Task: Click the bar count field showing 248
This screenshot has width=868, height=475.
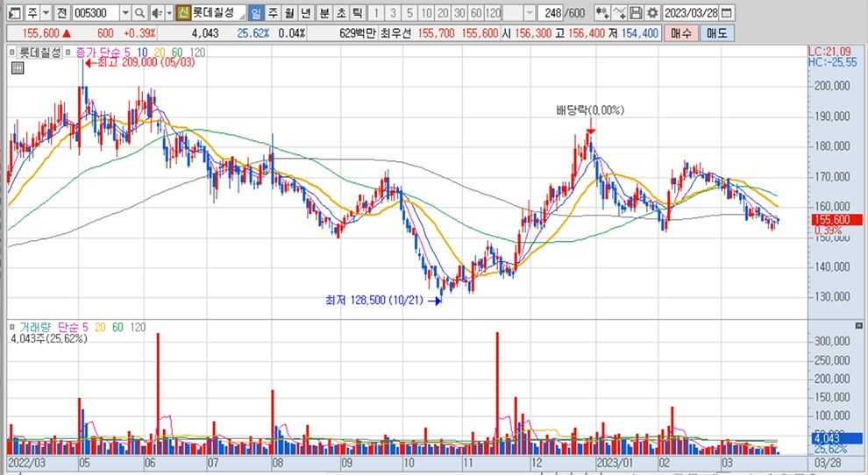Action: click(x=551, y=13)
